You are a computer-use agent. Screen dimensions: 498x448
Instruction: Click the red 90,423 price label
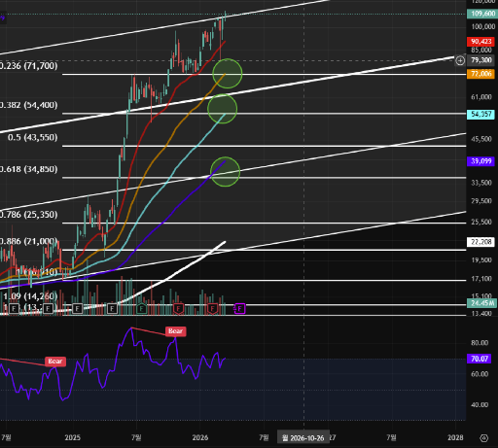tap(480, 42)
